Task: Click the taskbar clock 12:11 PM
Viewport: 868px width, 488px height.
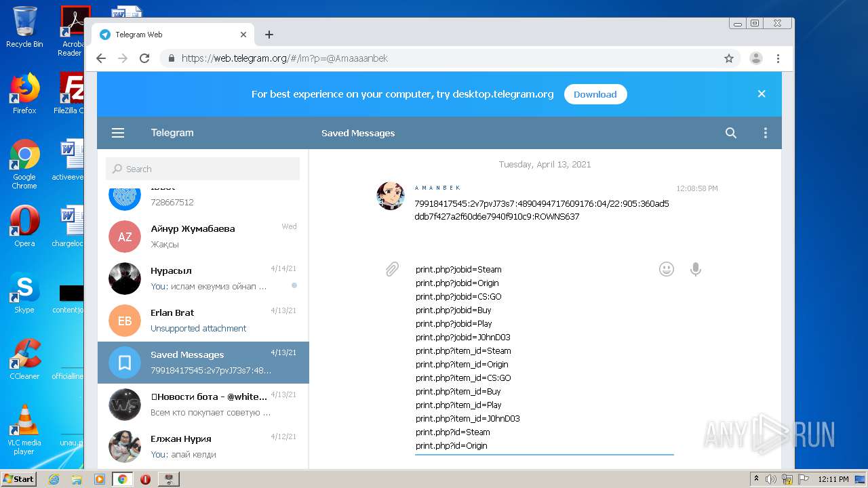Action: point(833,479)
